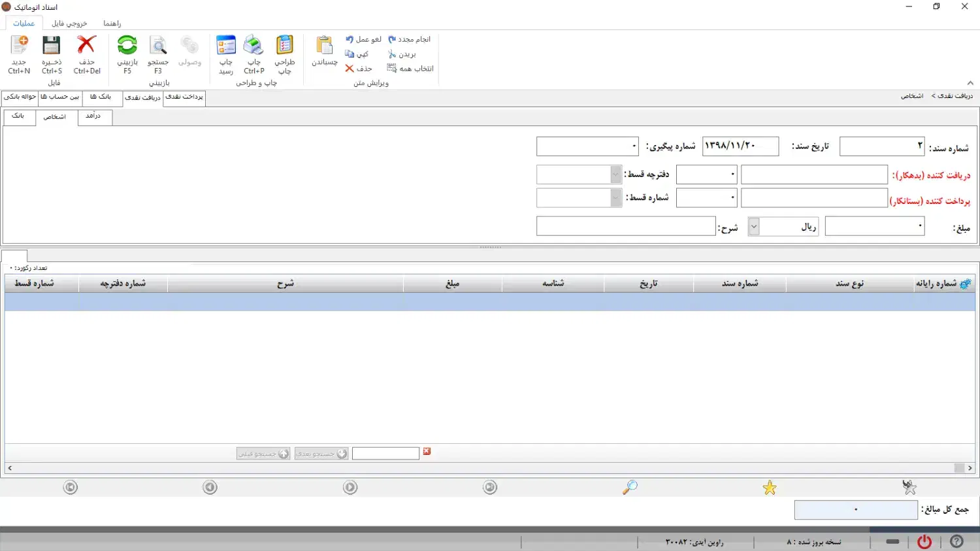Click the بازبینی (Refresh) green arrows icon
Image resolution: width=980 pixels, height=551 pixels.
point(127,46)
